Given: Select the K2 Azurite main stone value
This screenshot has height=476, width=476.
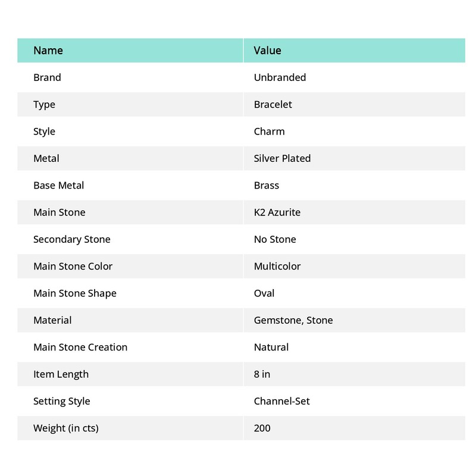Looking at the screenshot, I should [x=277, y=212].
